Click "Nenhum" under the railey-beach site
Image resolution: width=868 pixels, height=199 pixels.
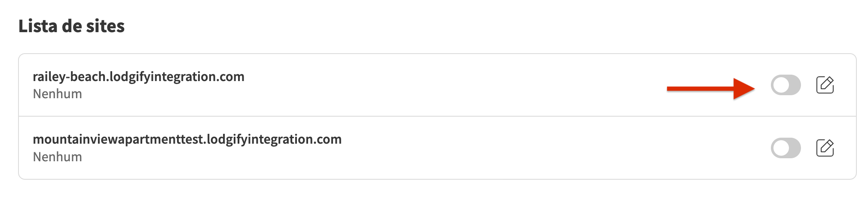tap(57, 94)
